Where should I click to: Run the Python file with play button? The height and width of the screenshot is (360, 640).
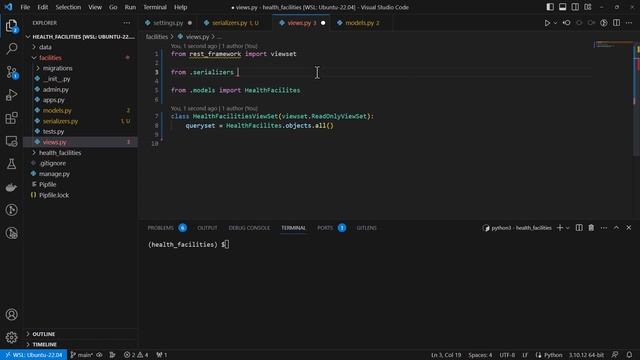click(x=547, y=23)
